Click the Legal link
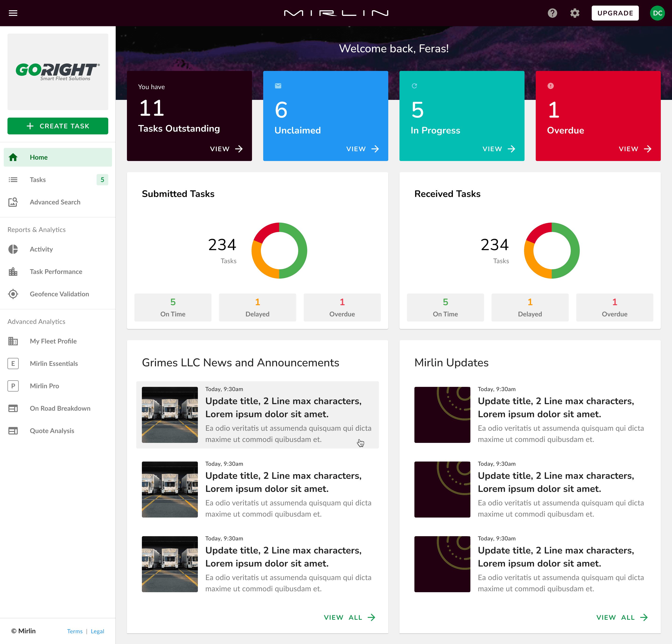Screen dimensions: 672x644 pyautogui.click(x=97, y=631)
